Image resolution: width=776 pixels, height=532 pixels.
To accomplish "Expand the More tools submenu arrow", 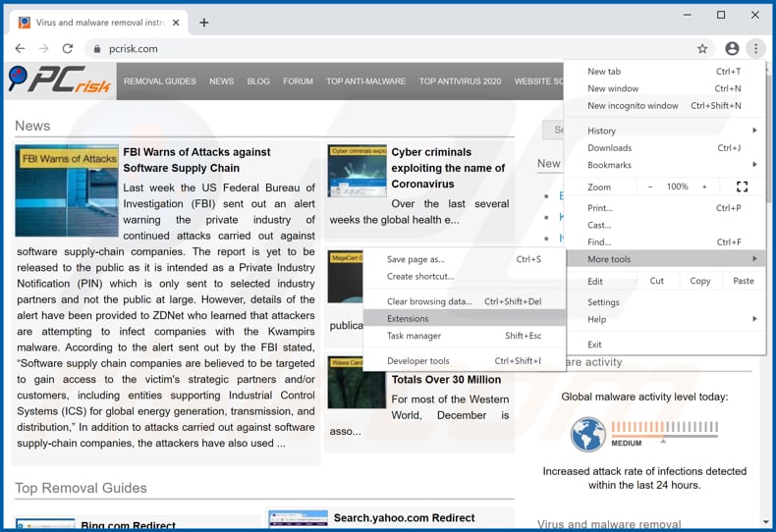I will pos(754,258).
